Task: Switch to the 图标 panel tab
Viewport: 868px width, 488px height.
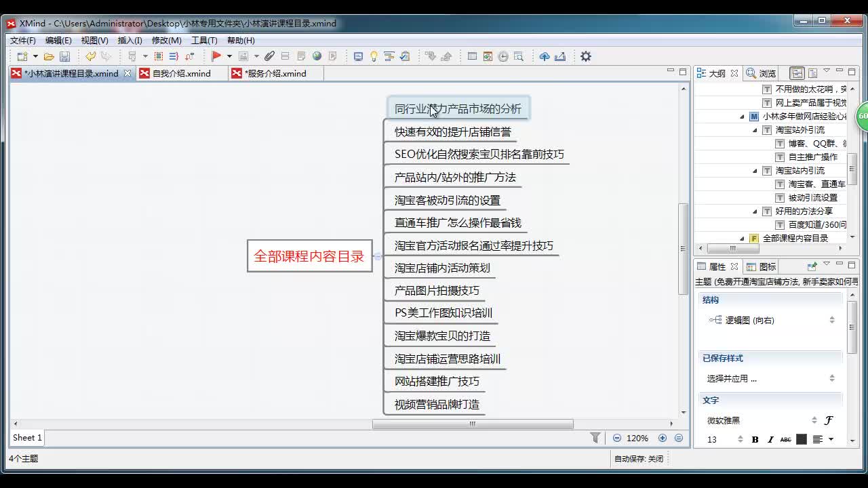Action: (761, 266)
